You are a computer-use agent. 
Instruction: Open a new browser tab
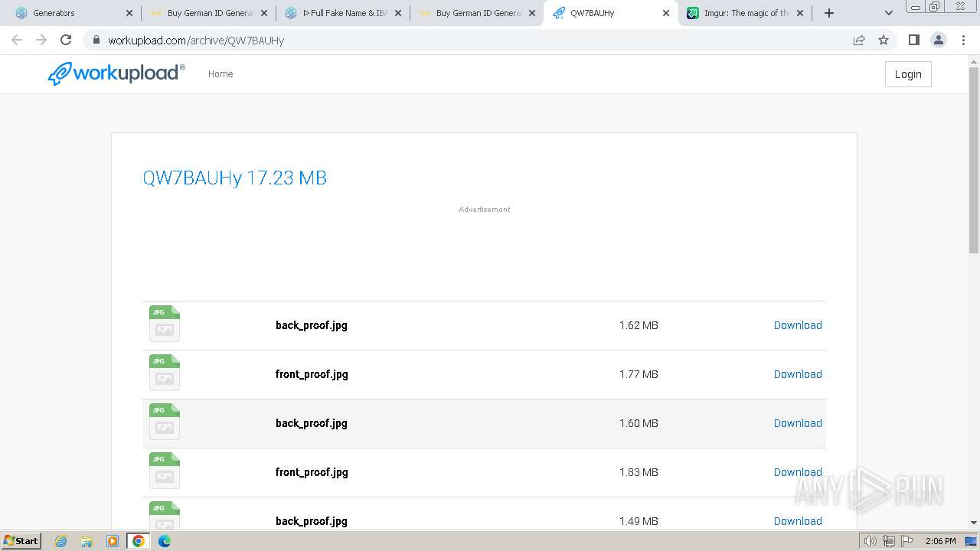828,13
